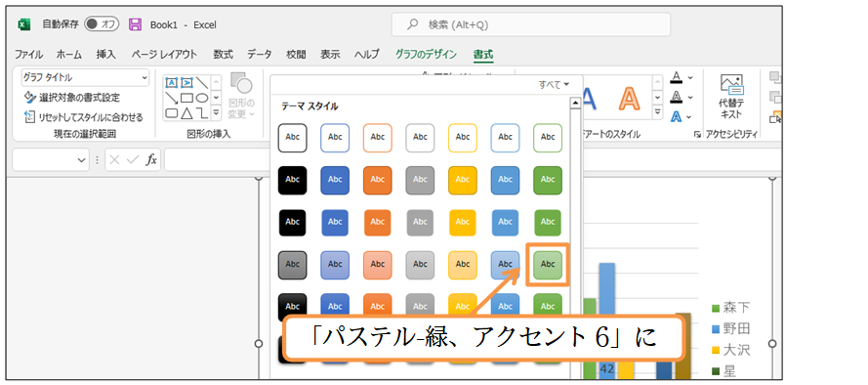The image size is (868, 385).
Task: Click the purple Save icon in title bar
Action: (x=135, y=24)
